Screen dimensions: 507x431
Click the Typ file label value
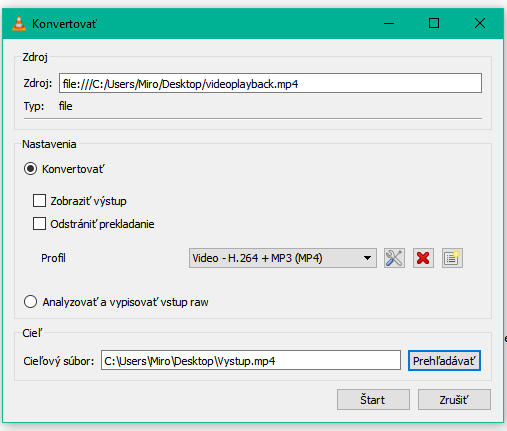click(x=65, y=106)
